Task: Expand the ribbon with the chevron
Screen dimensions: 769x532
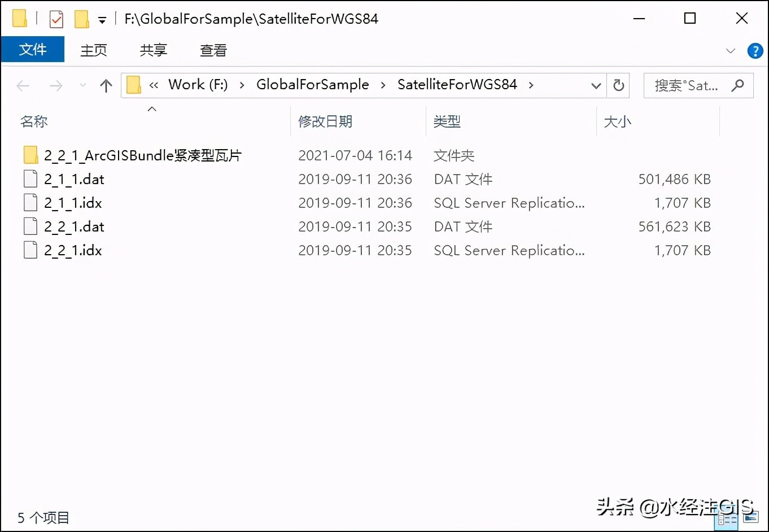Action: coord(731,51)
